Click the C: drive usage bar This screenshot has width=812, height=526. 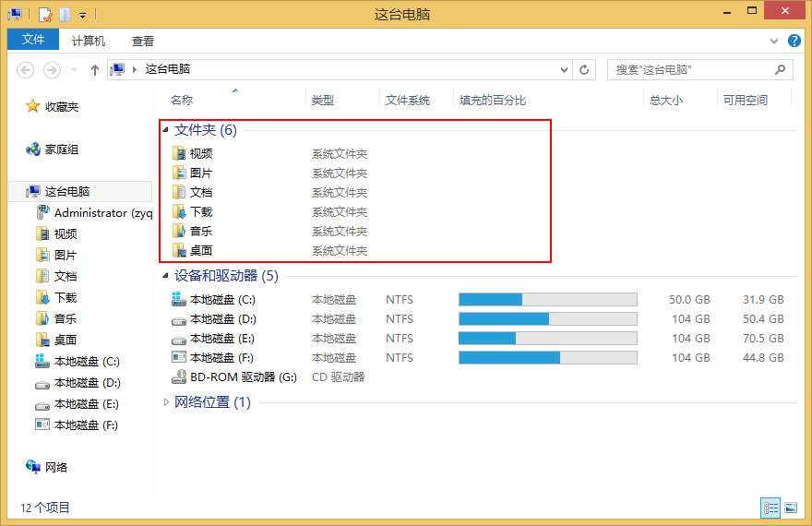pyautogui.click(x=548, y=299)
